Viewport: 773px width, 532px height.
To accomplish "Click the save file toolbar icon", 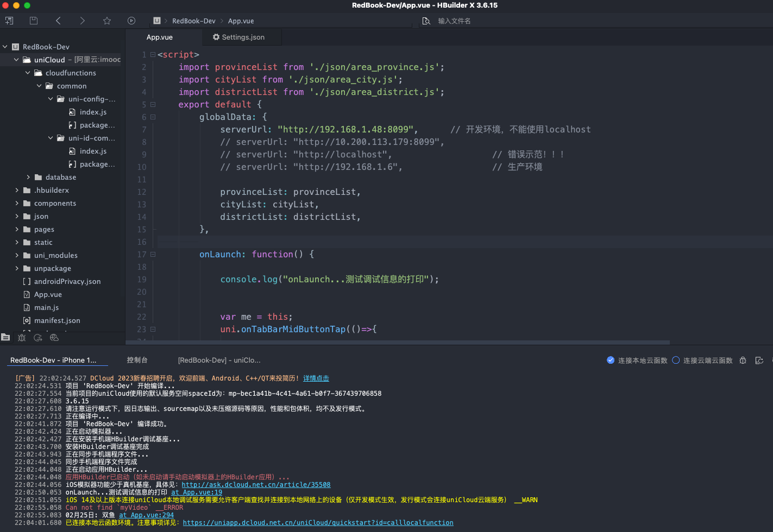I will (x=34, y=21).
